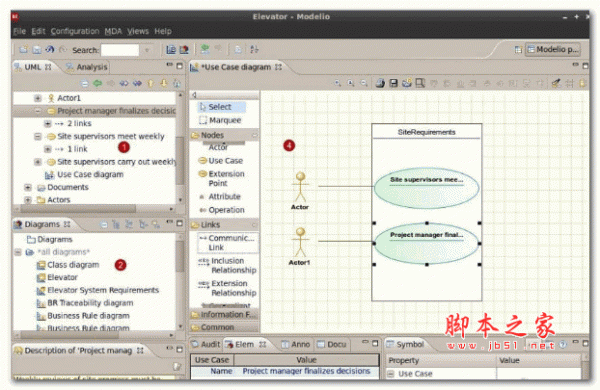
Task: Collapse 'Site supervisors meet weekly' node
Action: (38, 136)
